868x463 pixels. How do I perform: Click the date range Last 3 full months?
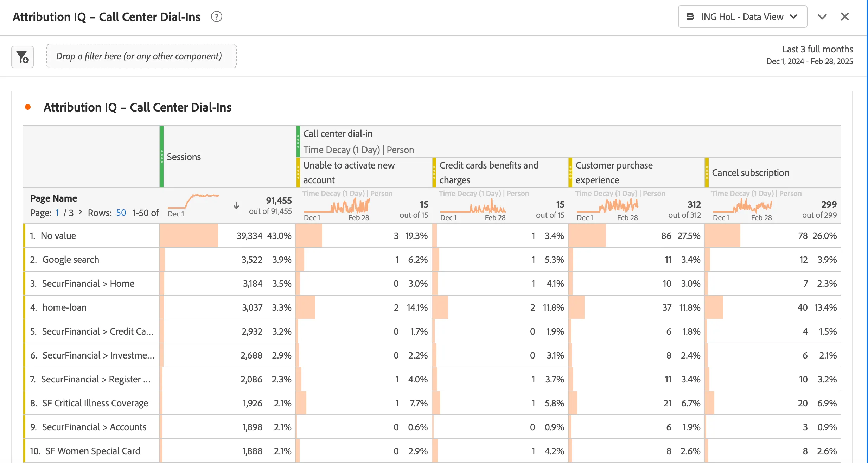coord(810,55)
